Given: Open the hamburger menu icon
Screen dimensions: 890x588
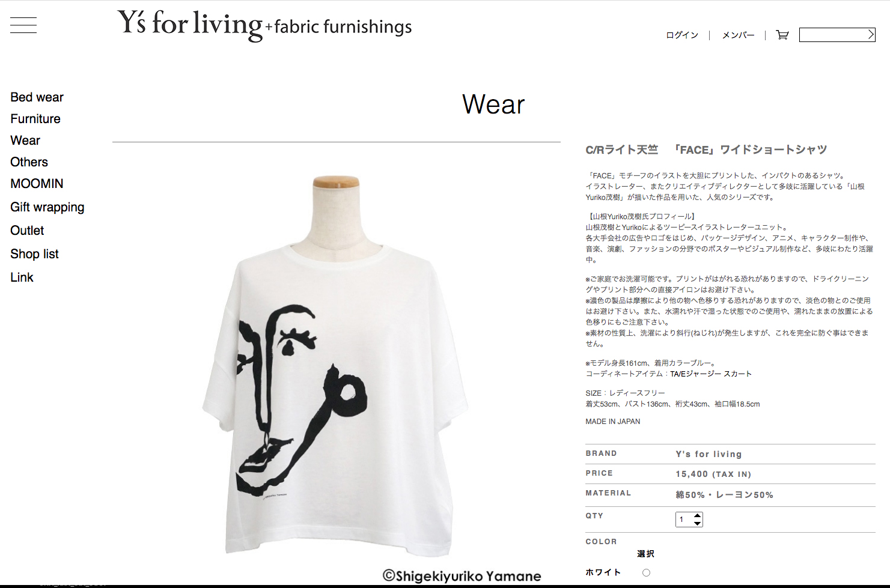Looking at the screenshot, I should tap(23, 25).
